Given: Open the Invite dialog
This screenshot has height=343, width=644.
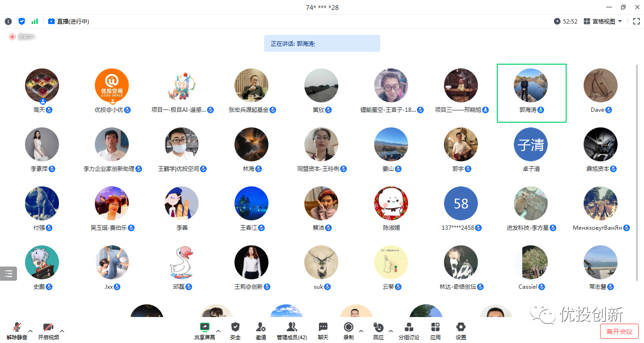Looking at the screenshot, I should pos(260,329).
